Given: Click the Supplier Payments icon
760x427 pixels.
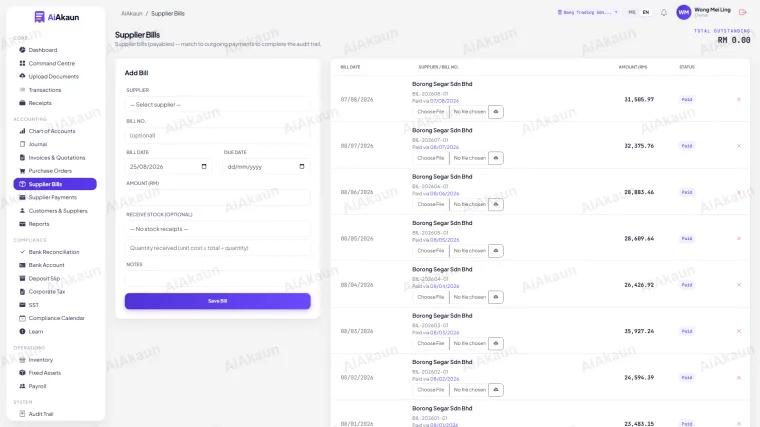Looking at the screenshot, I should click(x=22, y=197).
